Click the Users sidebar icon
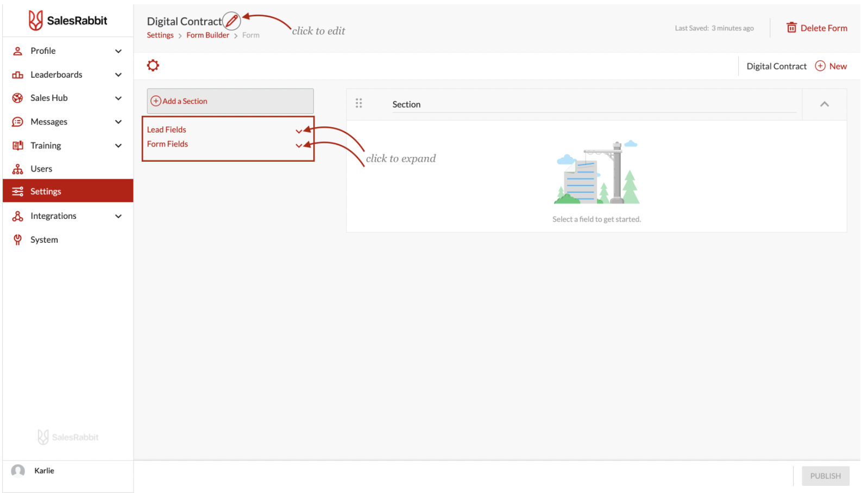The height and width of the screenshot is (493, 868). point(18,169)
